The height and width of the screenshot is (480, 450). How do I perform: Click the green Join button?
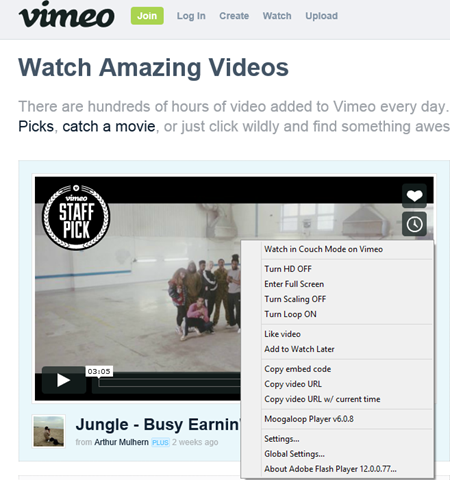[x=147, y=16]
